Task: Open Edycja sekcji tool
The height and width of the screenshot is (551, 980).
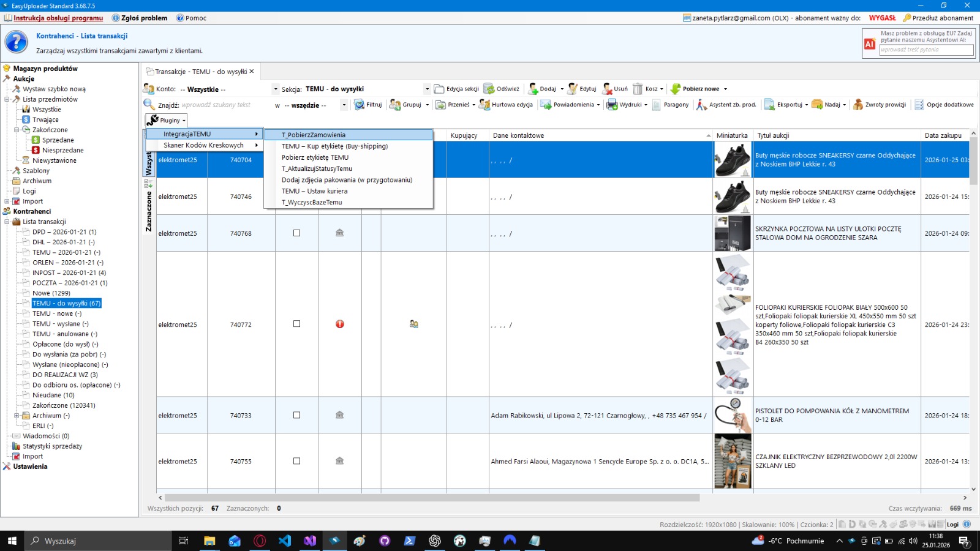Action: coord(456,89)
